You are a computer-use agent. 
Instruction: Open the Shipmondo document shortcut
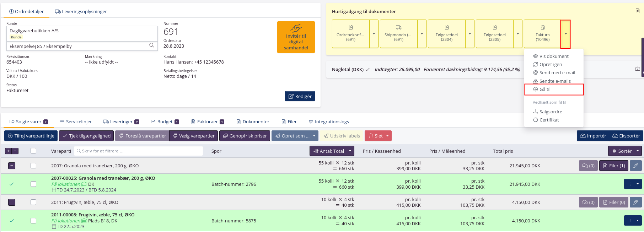pos(398,33)
